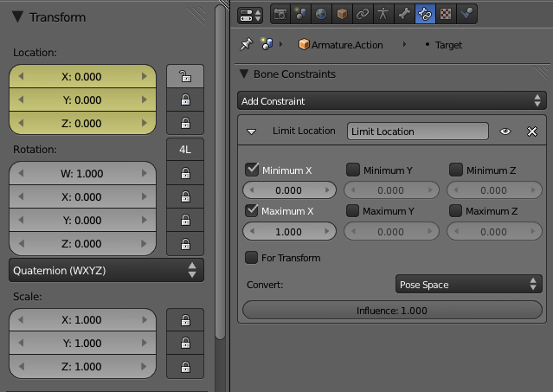This screenshot has width=553, height=392.
Task: Open the Render properties tab
Action: pyautogui.click(x=280, y=14)
